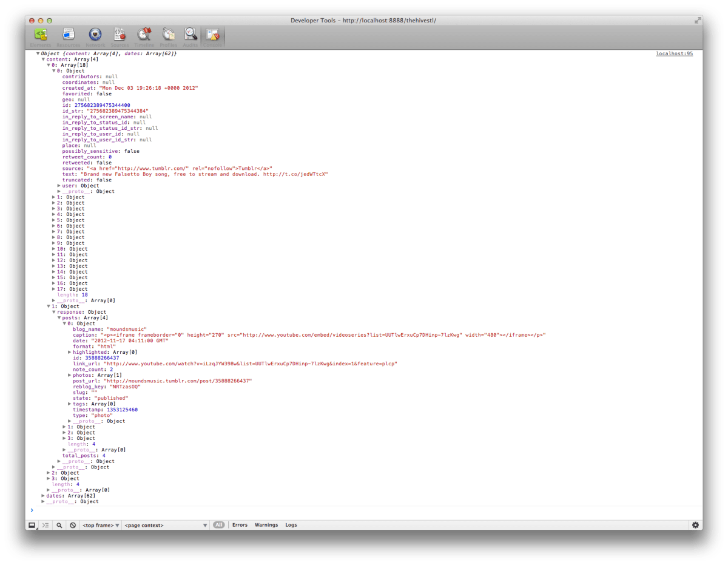Image resolution: width=728 pixels, height=565 pixels.
Task: Open the Profiles panel
Action: tap(169, 37)
